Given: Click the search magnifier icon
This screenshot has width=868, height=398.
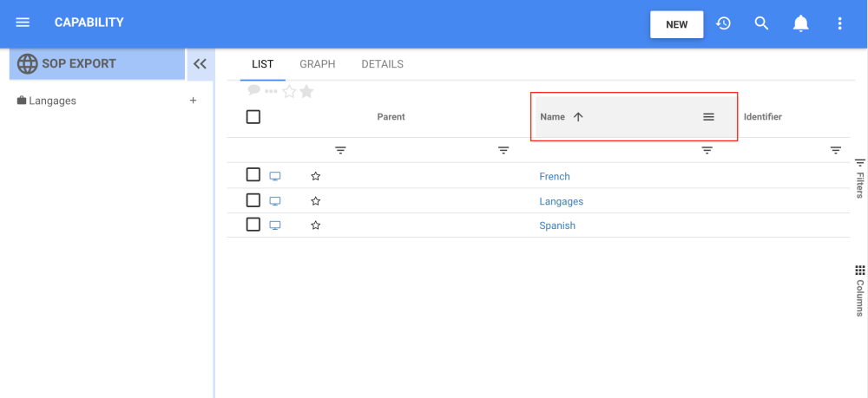Looking at the screenshot, I should point(761,23).
